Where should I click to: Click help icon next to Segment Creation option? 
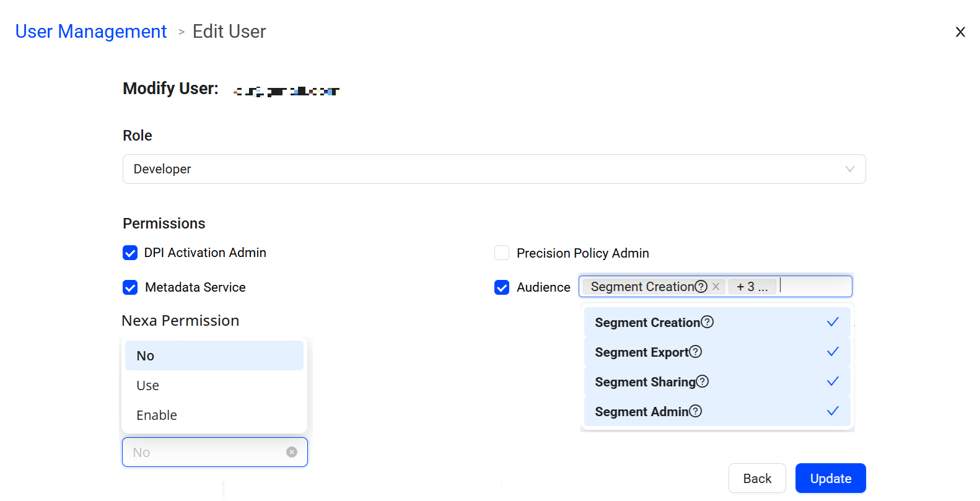click(x=707, y=322)
